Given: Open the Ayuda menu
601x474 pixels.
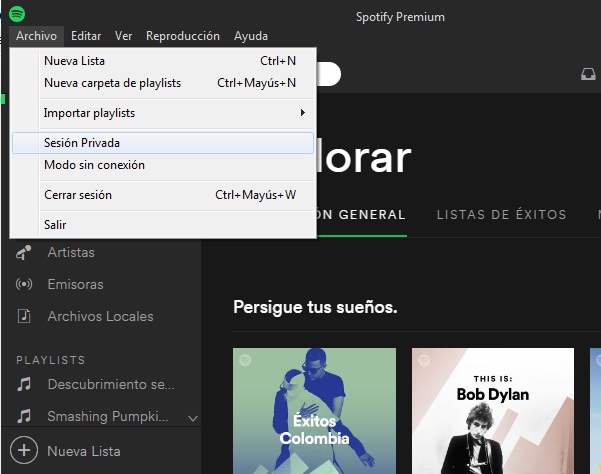Looking at the screenshot, I should pos(251,36).
